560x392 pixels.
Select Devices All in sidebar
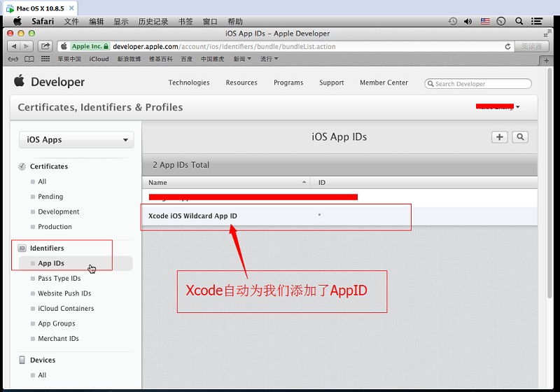coord(42,375)
